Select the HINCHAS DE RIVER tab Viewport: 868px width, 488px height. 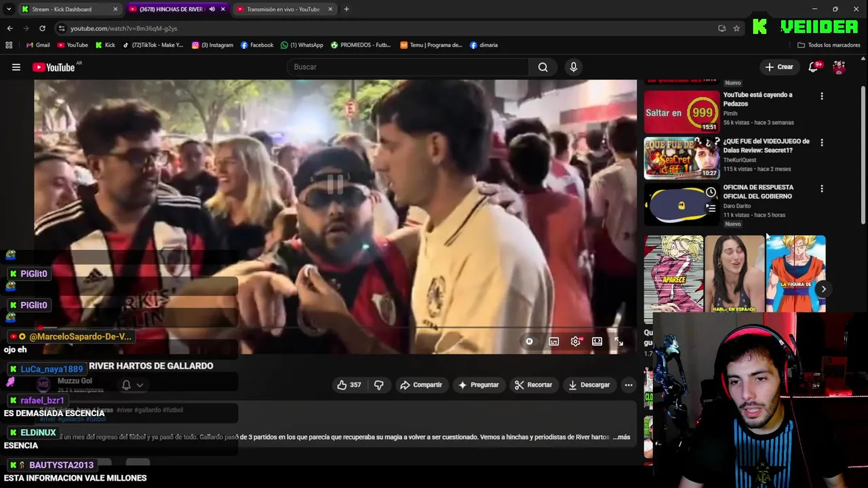[x=171, y=9]
